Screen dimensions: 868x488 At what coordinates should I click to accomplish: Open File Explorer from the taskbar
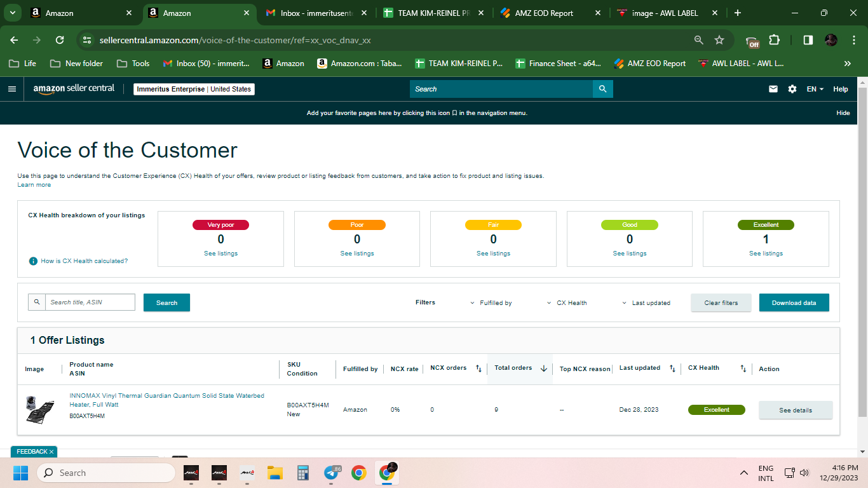click(275, 473)
